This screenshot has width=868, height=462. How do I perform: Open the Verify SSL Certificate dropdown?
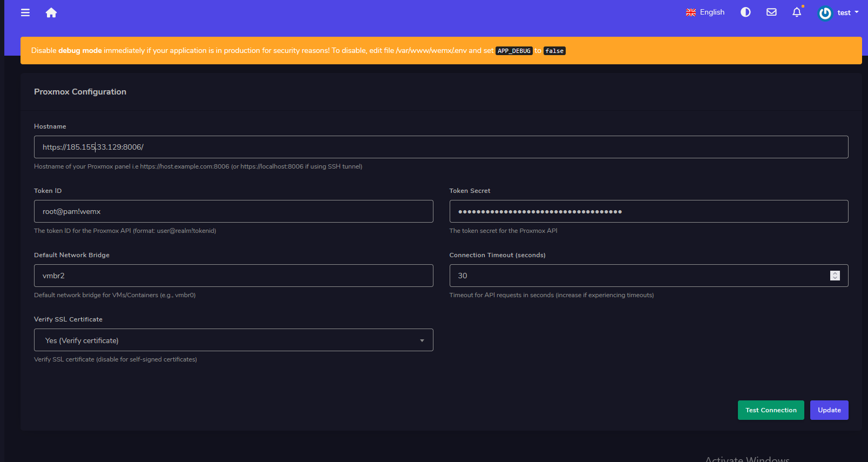234,340
